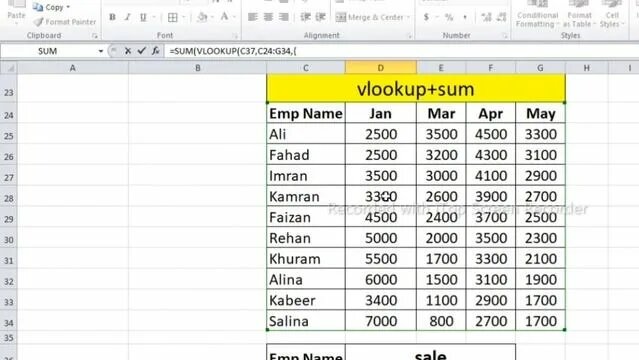Align text left

253,17
